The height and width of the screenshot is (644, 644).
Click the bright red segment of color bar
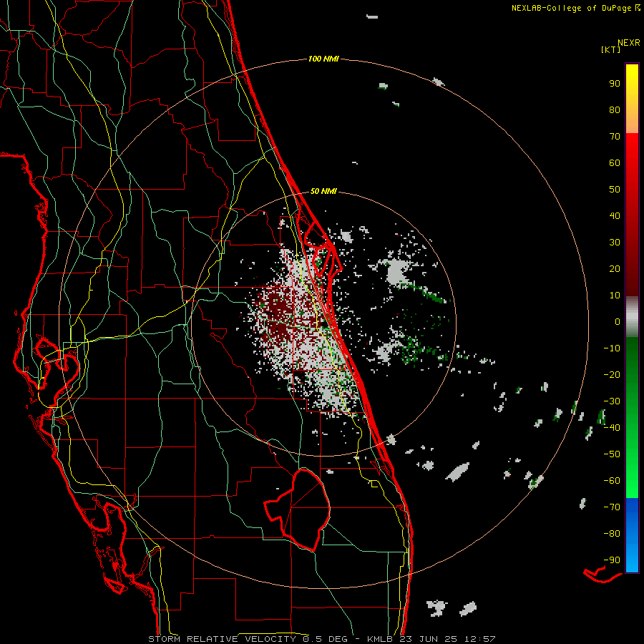coord(632,215)
